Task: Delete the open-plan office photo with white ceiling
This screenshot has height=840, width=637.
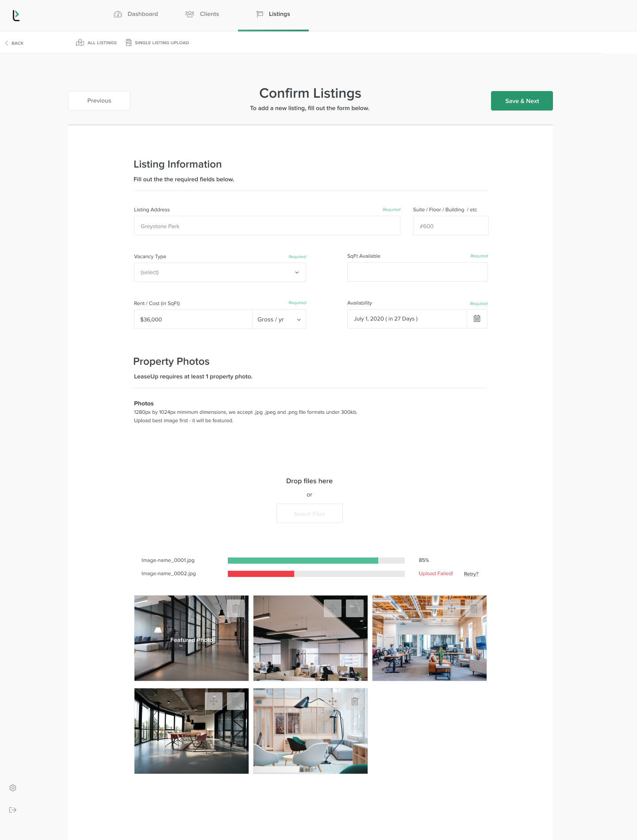Action: coord(355,608)
